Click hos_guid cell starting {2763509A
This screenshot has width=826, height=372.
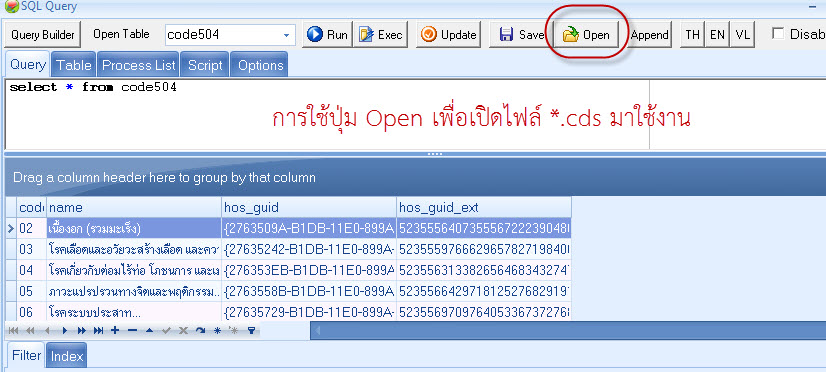tap(309, 228)
